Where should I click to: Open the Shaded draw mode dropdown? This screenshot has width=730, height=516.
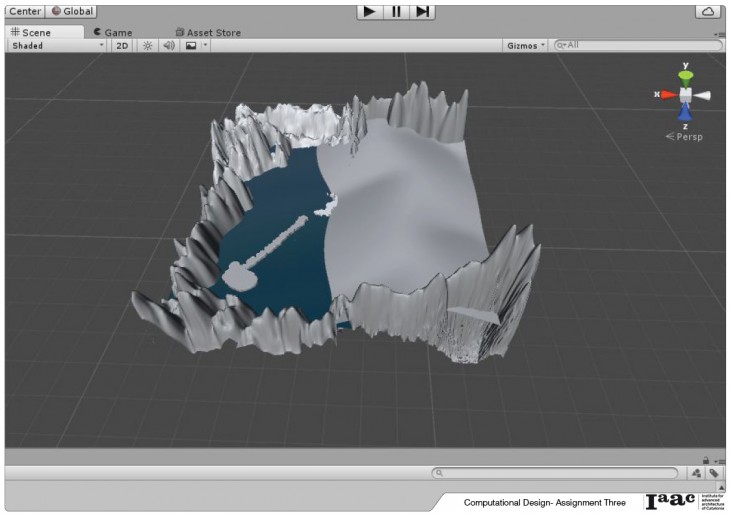click(57, 45)
